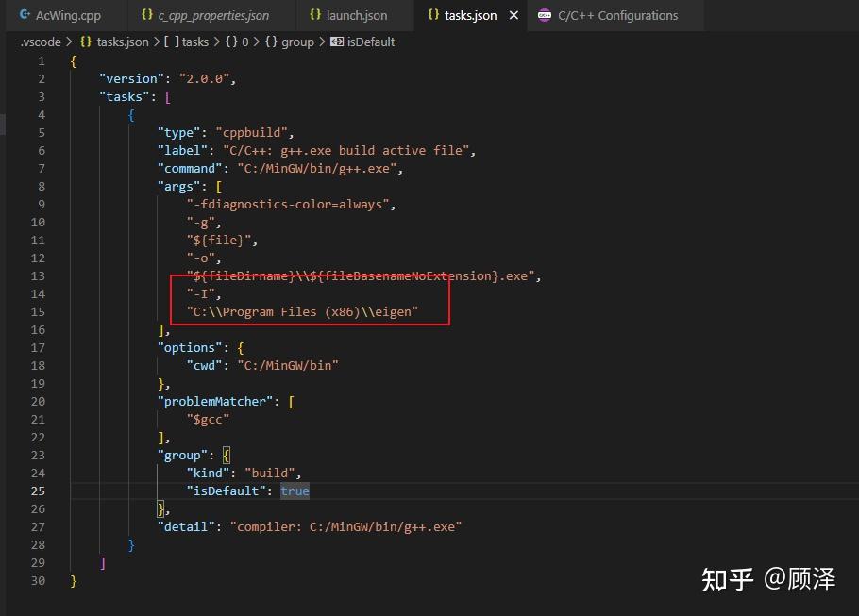Click the "problemMatcher" key
This screenshot has width=859, height=616.
coord(215,401)
